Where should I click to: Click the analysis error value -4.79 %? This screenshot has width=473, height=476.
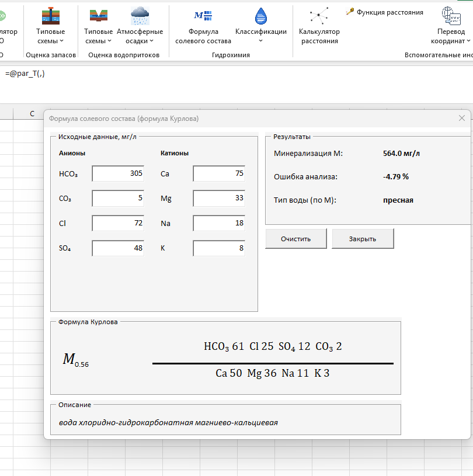[396, 177]
